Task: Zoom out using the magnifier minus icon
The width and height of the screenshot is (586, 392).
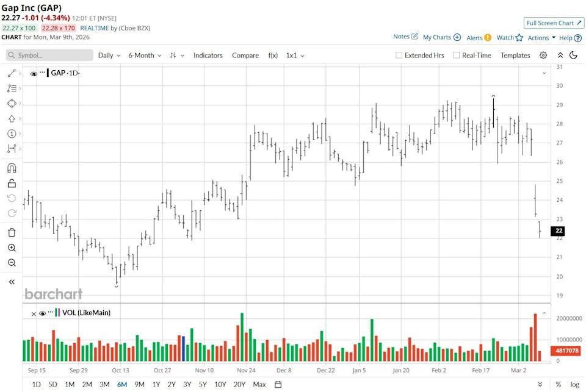Action: (12, 263)
